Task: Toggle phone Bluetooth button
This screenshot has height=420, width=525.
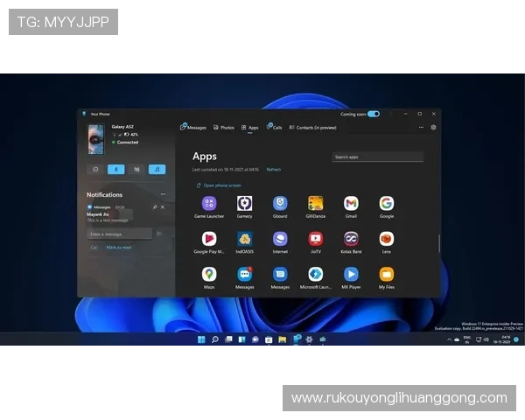Action: [x=115, y=169]
